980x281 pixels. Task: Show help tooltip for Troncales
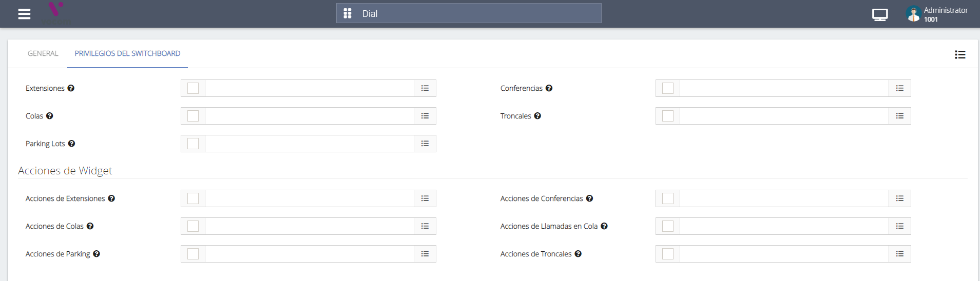click(537, 116)
